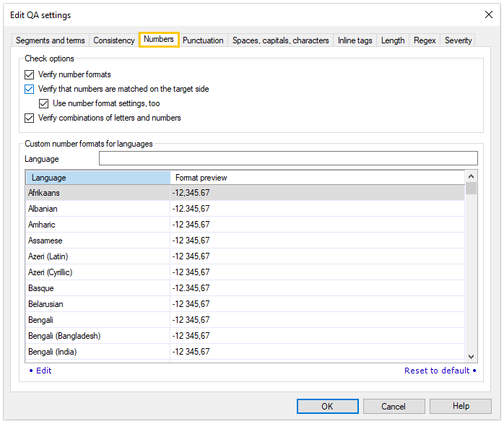Toggle Verify number formats checkbox
This screenshot has height=424, width=504.
[x=30, y=74]
